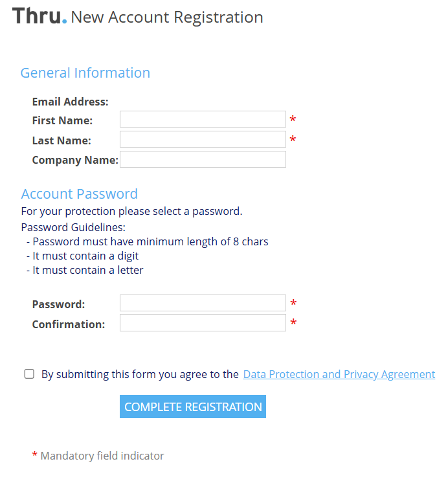Focus the Password input field
Image resolution: width=448 pixels, height=479 pixels.
click(x=203, y=304)
